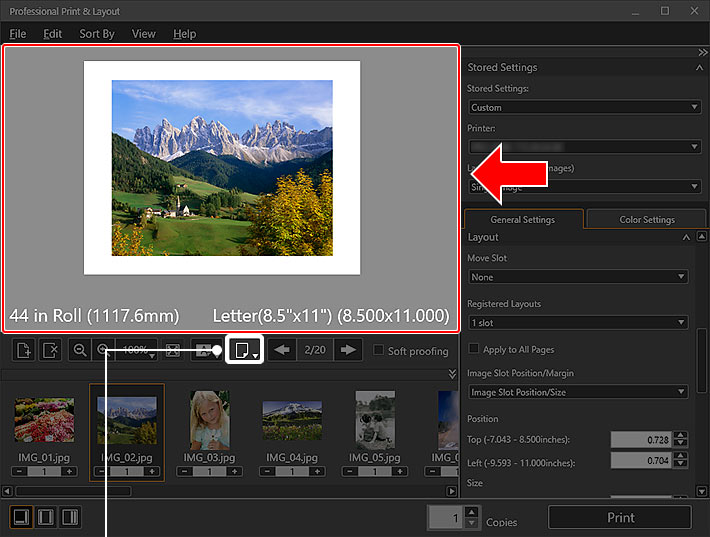
Task: Open the Move Slot dropdown
Action: tap(577, 277)
